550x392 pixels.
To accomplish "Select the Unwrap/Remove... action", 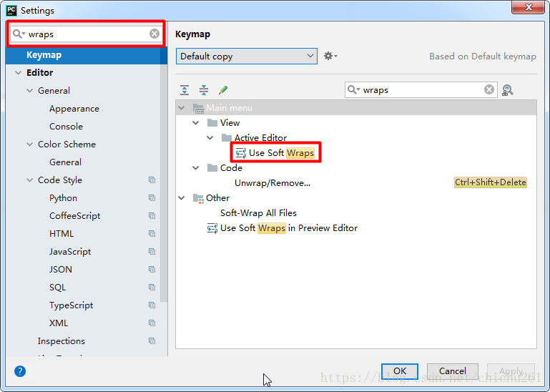I will (272, 183).
